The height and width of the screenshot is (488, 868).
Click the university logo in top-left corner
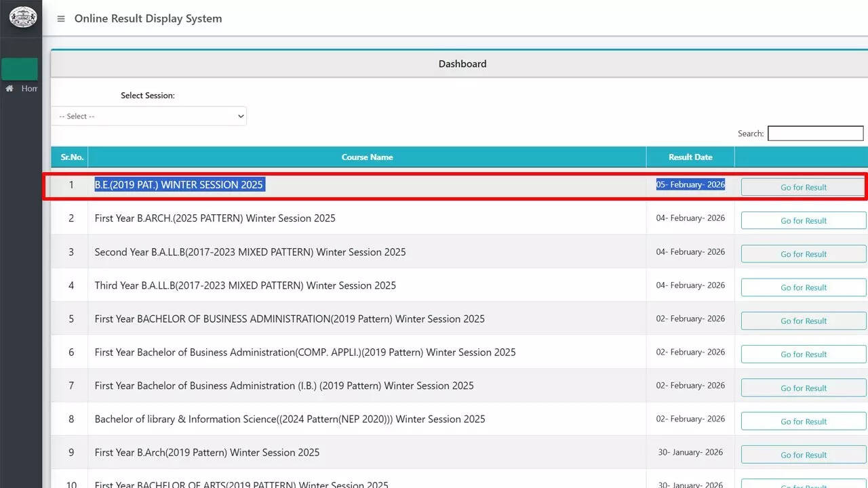pos(22,17)
